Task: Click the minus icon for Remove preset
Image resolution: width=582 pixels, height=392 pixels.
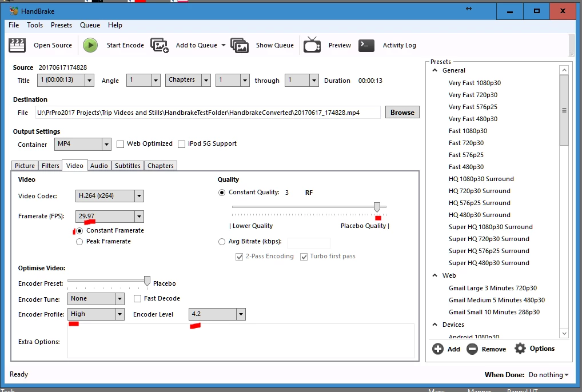Action: (x=472, y=349)
